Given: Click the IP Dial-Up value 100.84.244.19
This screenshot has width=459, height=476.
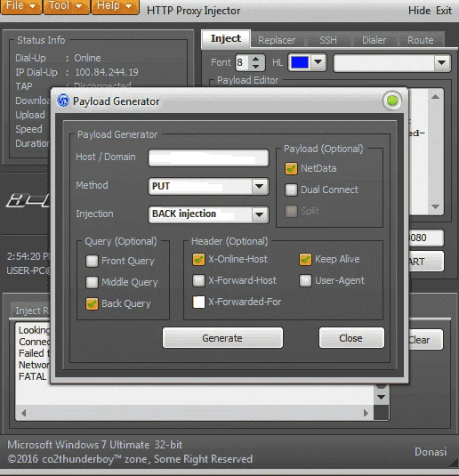Looking at the screenshot, I should (x=107, y=72).
